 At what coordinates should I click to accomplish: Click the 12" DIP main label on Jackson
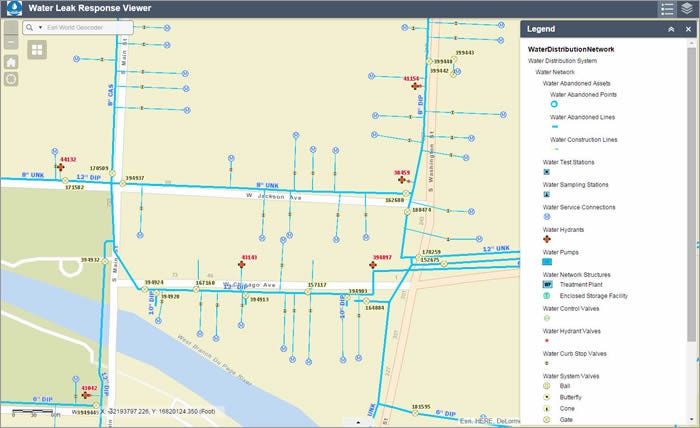pos(88,177)
